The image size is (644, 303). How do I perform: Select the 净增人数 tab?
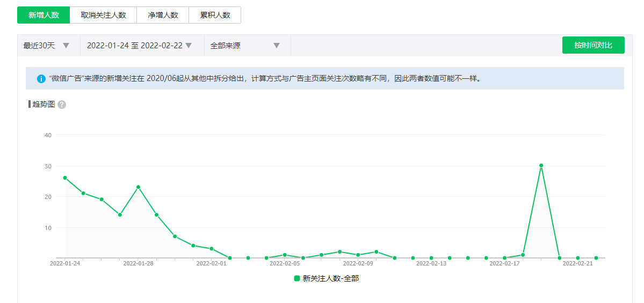coord(163,15)
